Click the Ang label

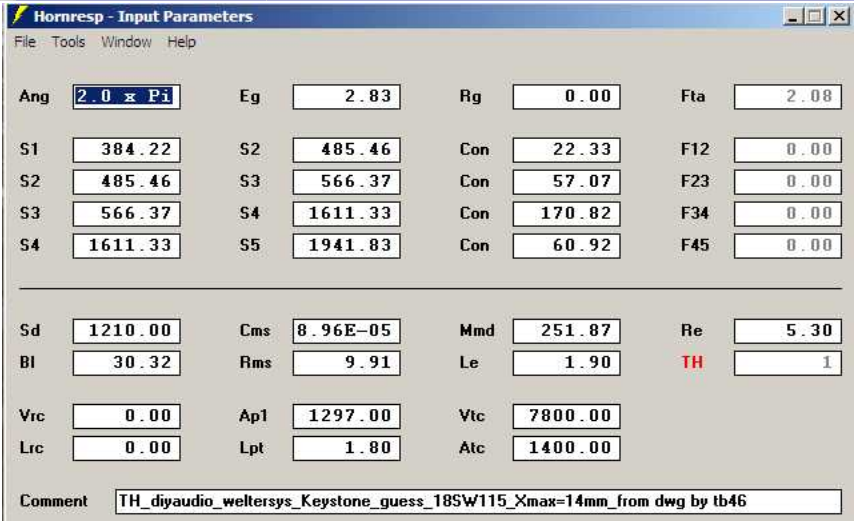[x=34, y=97]
